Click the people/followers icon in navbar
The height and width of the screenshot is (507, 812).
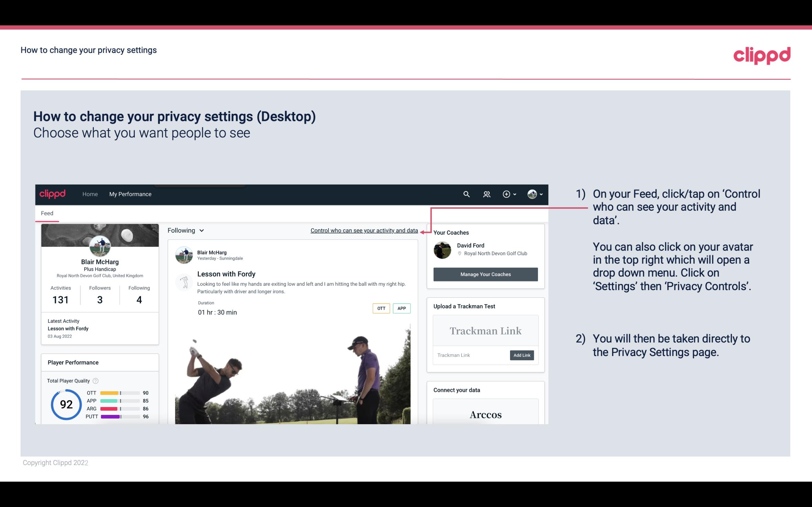tap(487, 194)
